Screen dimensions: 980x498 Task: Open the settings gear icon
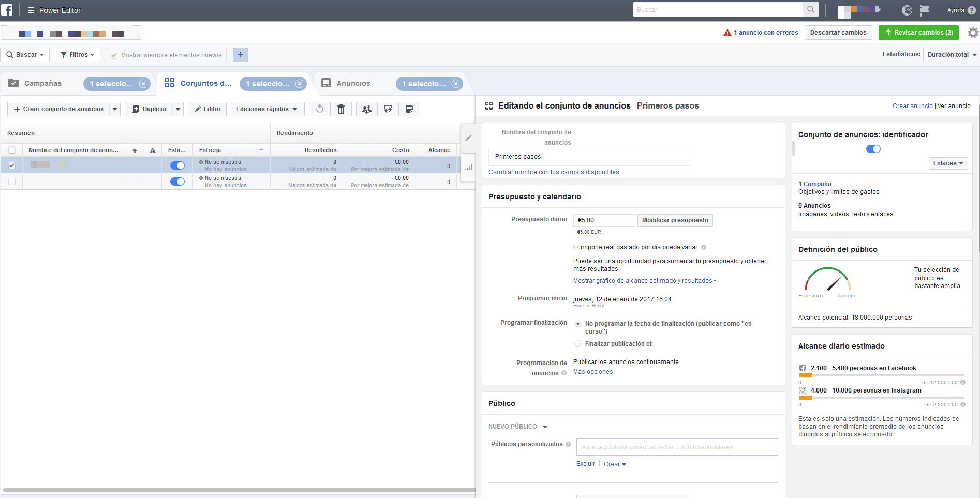coord(973,33)
